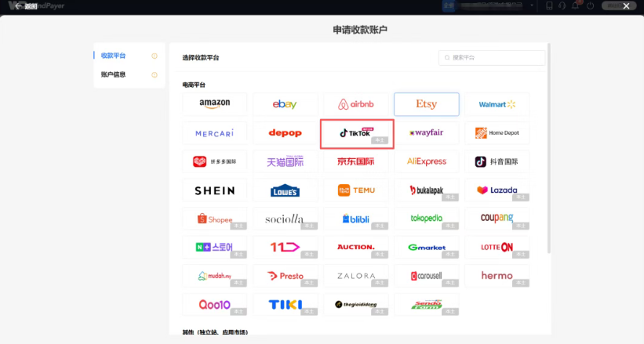Pick the Hermo platform tile
Image resolution: width=644 pixels, height=344 pixels.
click(497, 276)
